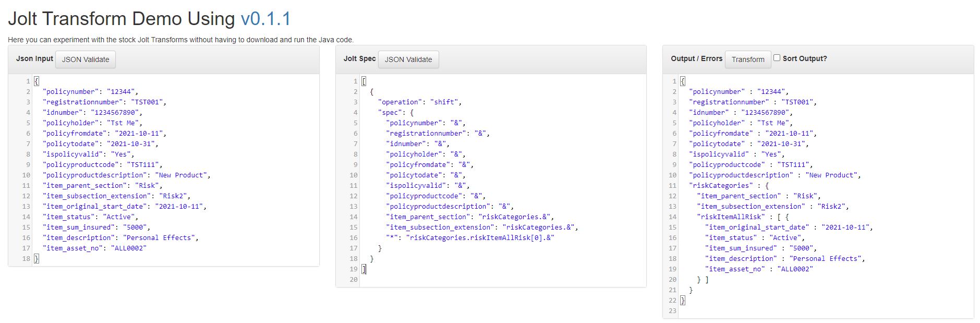Click "item_status" : "Active" line in Output
The width and height of the screenshot is (980, 323).
pos(755,238)
